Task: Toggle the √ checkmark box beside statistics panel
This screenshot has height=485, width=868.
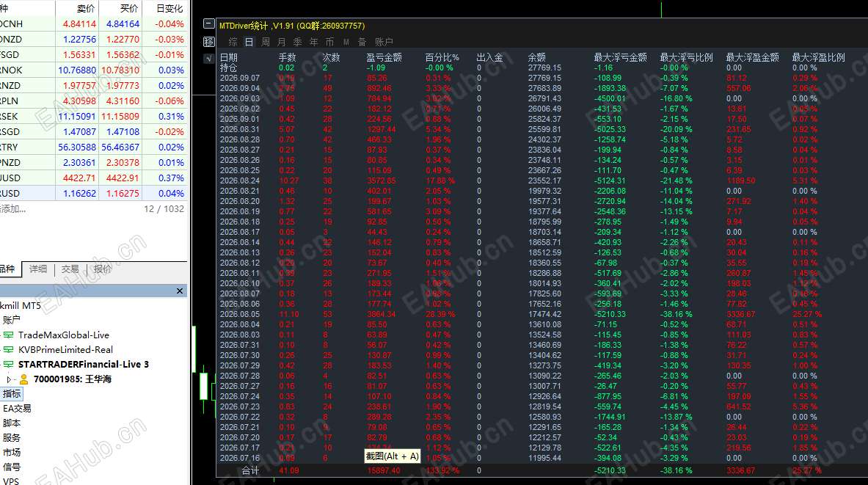Action: coord(208,58)
